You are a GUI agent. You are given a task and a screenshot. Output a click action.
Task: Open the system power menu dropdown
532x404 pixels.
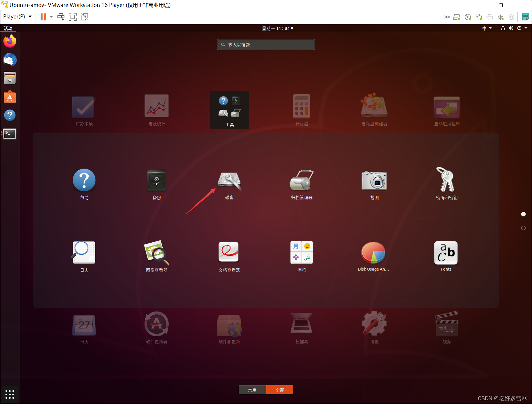[522, 28]
